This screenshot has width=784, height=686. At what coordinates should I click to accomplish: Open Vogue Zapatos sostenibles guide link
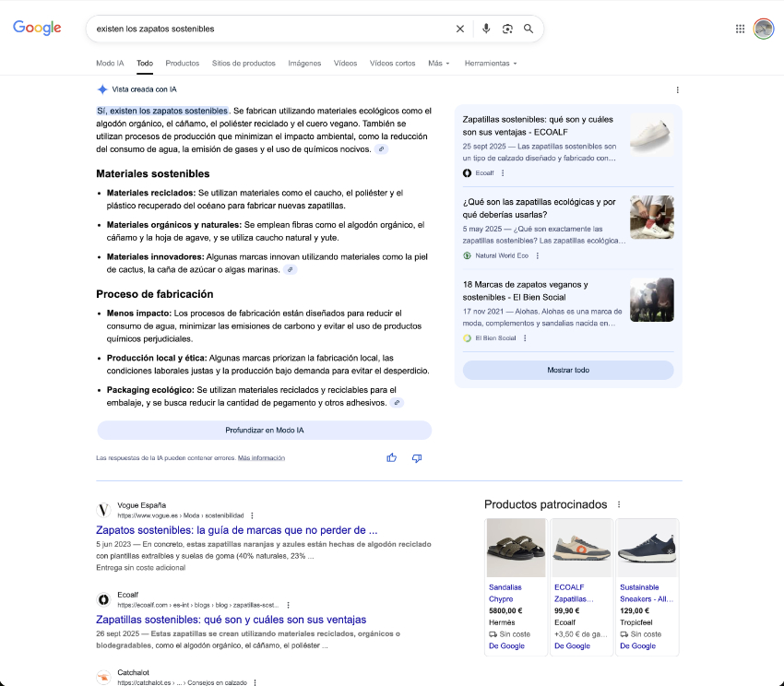236,530
